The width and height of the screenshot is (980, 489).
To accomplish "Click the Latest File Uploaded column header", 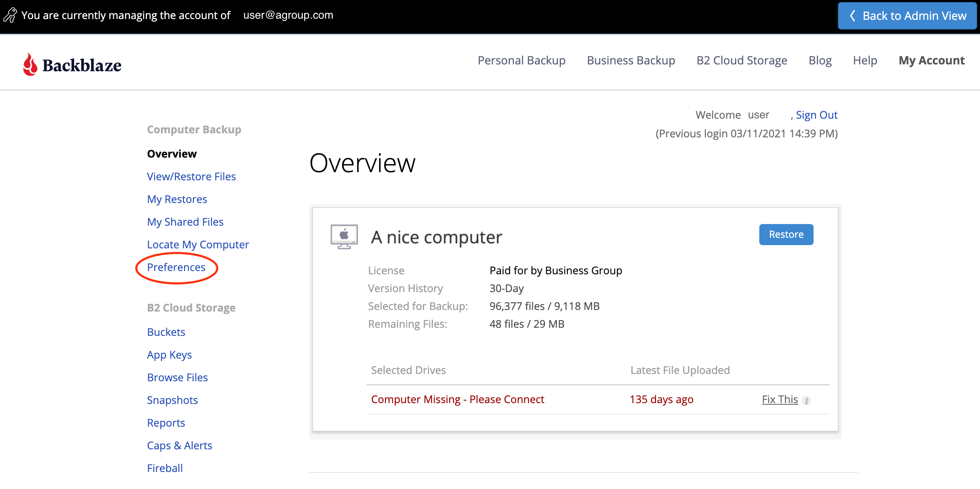I will [680, 370].
